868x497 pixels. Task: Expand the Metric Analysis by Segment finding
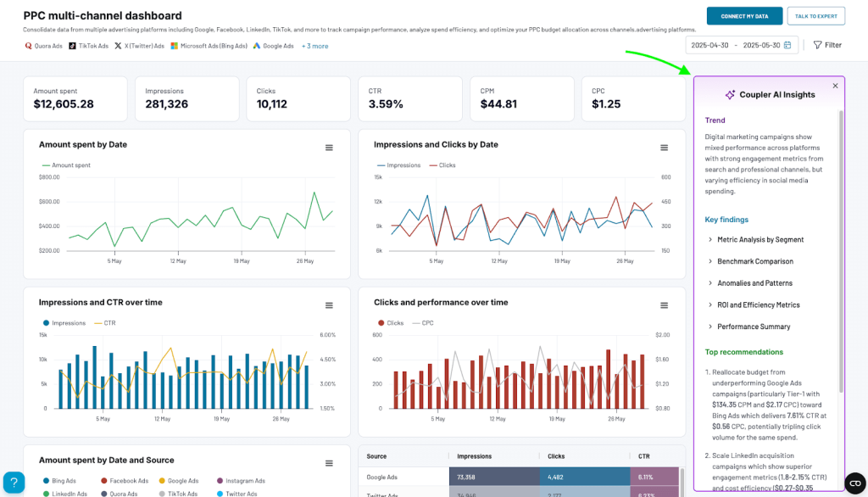click(759, 240)
